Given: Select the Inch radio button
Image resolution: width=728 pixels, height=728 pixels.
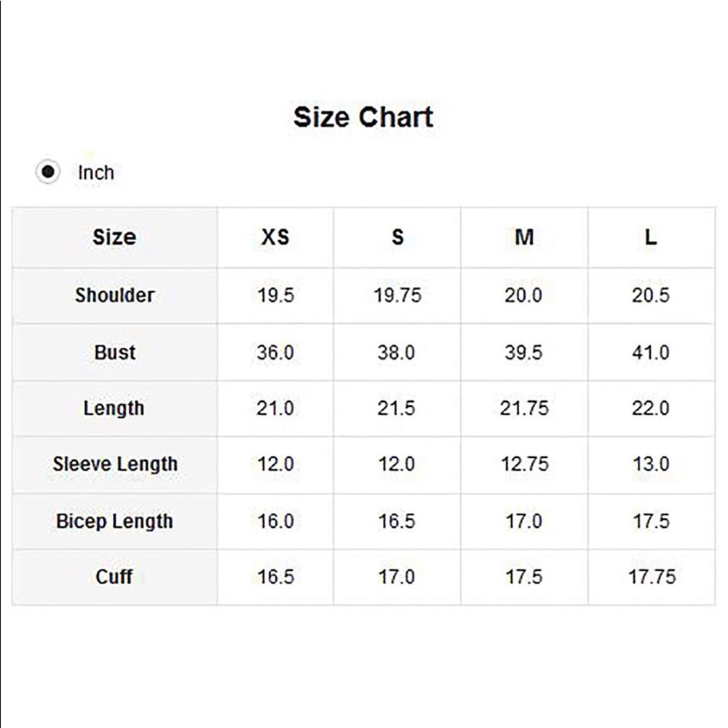Looking at the screenshot, I should point(48,172).
